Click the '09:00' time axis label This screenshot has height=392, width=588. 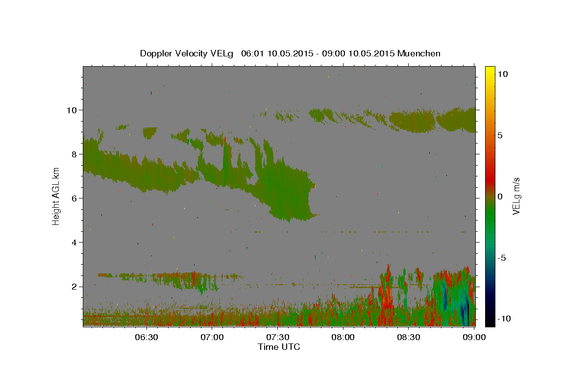click(474, 338)
